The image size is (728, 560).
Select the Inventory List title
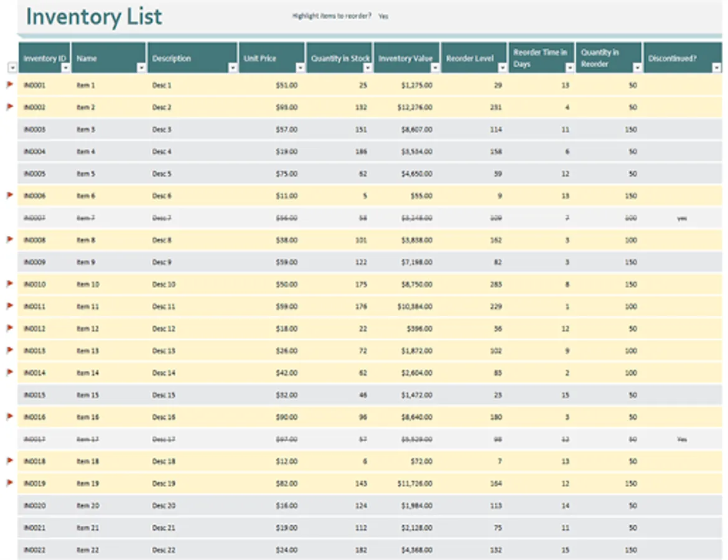tap(94, 17)
